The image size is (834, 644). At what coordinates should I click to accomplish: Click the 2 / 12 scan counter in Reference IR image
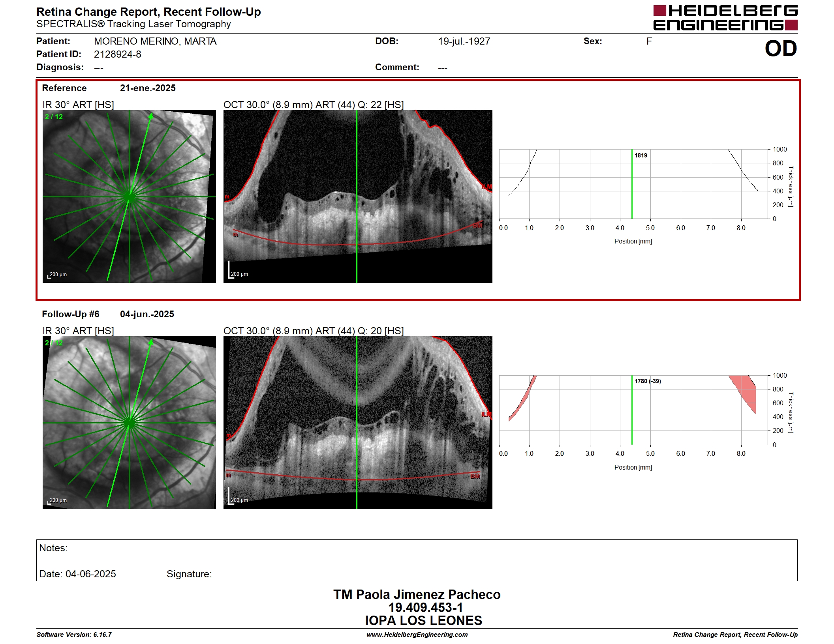pyautogui.click(x=54, y=117)
